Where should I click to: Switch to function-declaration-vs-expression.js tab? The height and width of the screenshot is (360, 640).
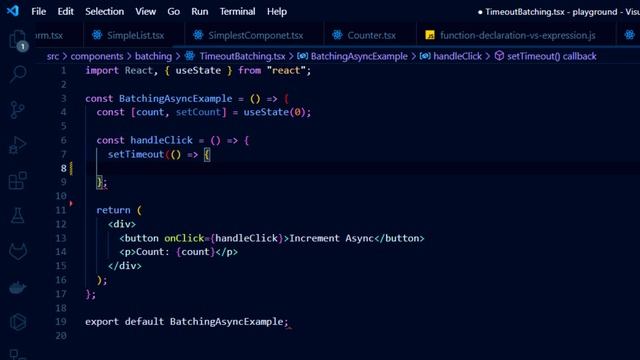pyautogui.click(x=516, y=35)
